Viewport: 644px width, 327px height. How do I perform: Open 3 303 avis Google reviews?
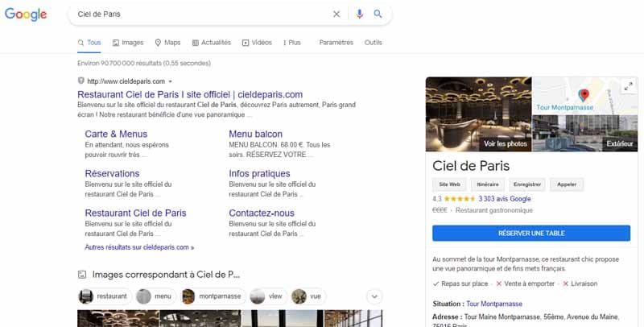coord(505,199)
